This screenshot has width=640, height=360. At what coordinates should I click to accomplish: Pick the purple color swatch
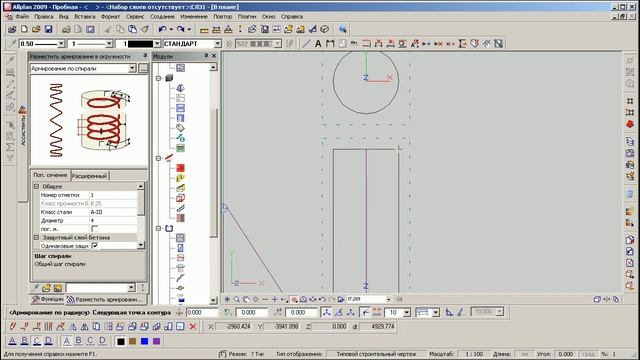(x=157, y=341)
